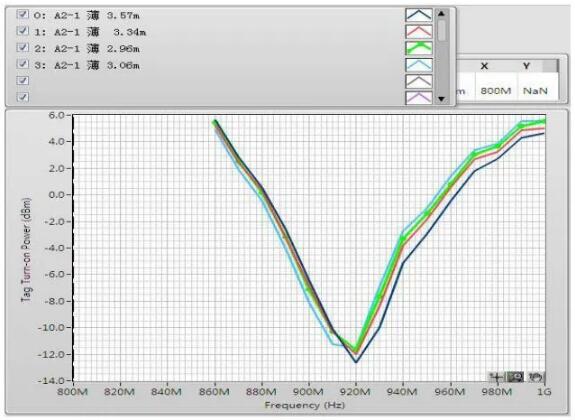The image size is (575, 420).
Task: Click legend scrollbar down arrow
Action: (442, 99)
